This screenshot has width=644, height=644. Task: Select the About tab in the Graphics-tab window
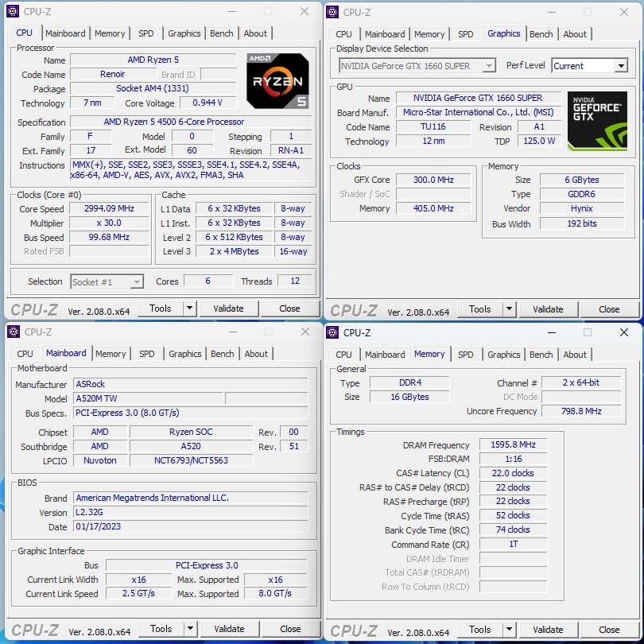(575, 34)
